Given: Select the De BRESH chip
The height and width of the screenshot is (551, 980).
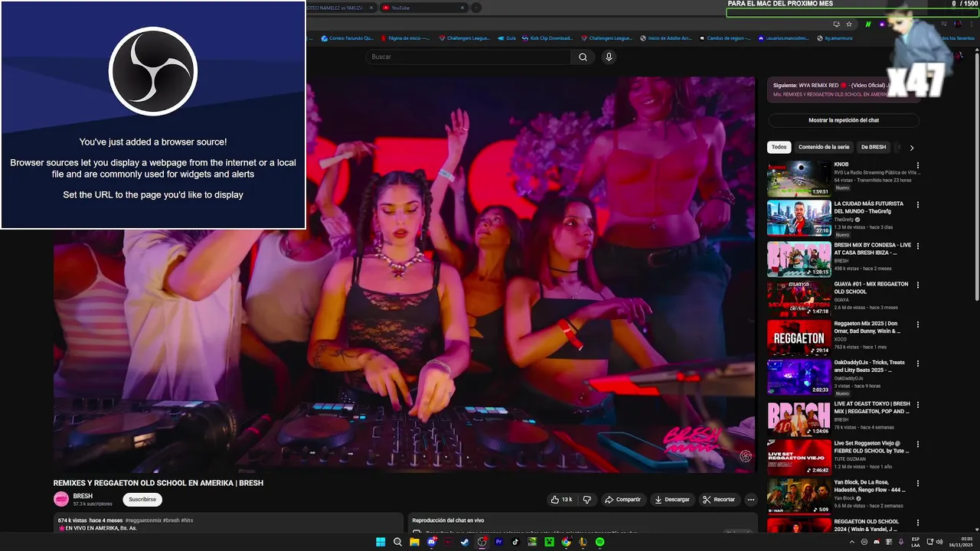Looking at the screenshot, I should click(x=874, y=147).
